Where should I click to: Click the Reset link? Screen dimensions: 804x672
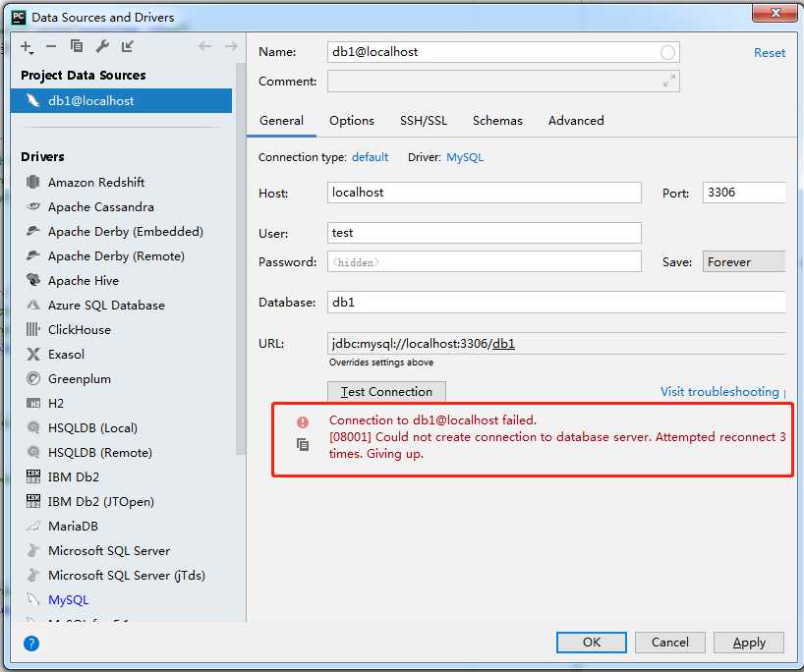[770, 53]
